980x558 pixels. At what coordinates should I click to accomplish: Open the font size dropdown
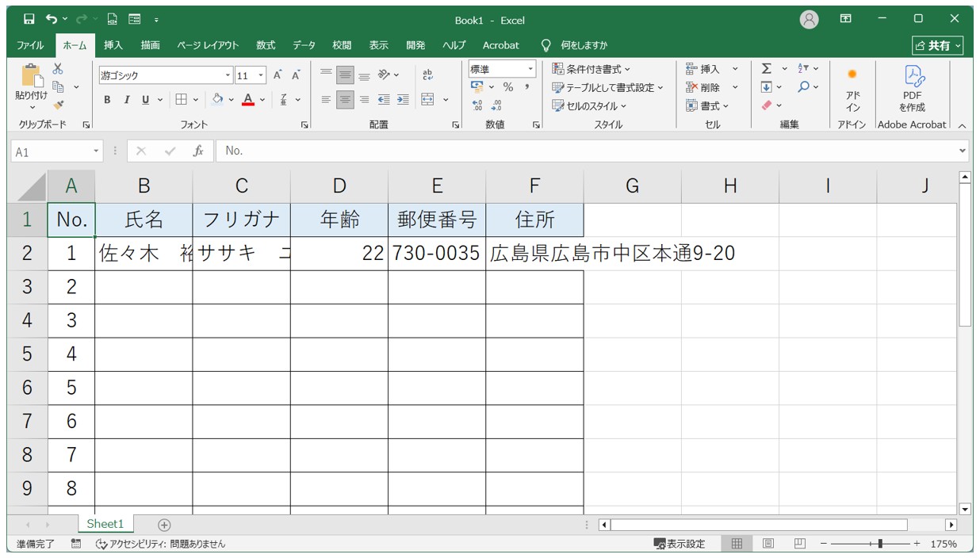click(x=262, y=76)
